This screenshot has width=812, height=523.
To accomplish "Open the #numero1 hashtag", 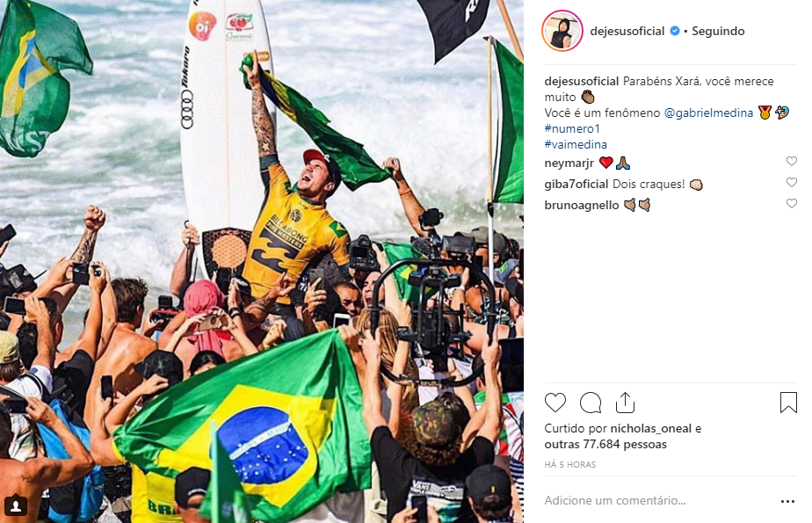I will (x=572, y=128).
